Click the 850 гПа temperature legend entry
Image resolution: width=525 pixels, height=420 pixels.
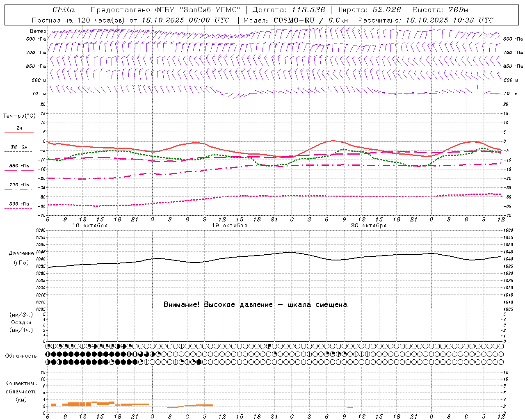pos(19,166)
